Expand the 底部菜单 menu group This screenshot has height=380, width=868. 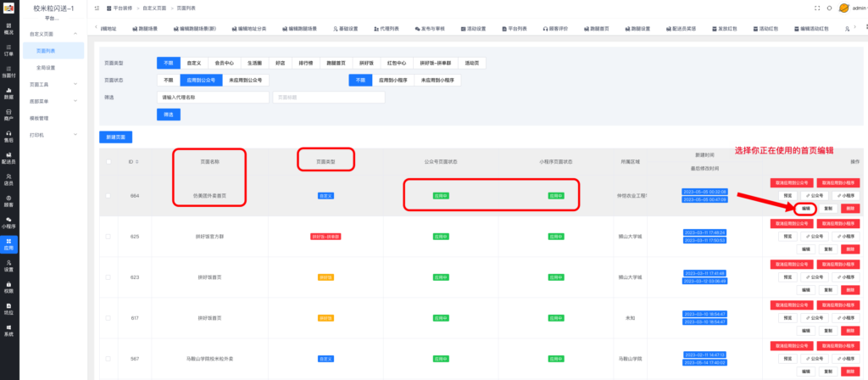tap(51, 101)
